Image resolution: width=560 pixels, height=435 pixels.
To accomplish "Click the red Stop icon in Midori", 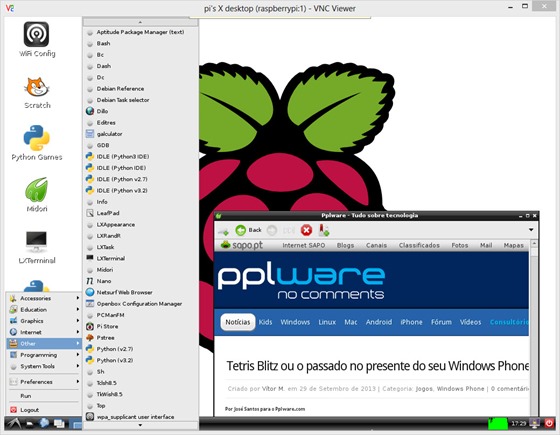I will pyautogui.click(x=306, y=230).
